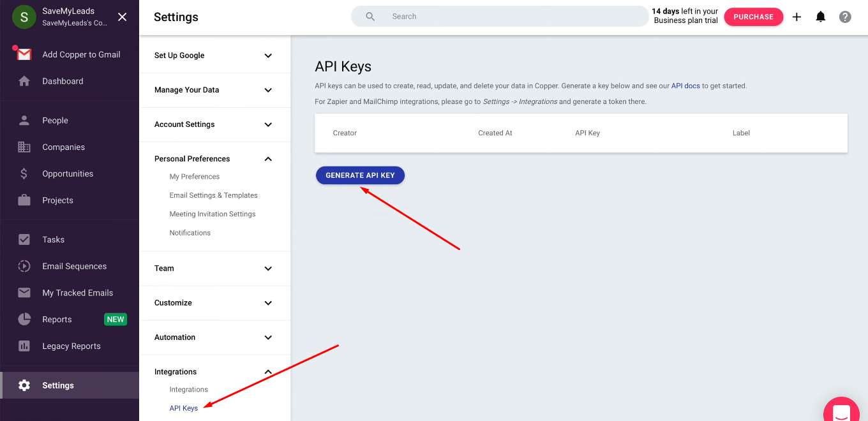Viewport: 868px width, 421px height.
Task: Select the API Keys sub-item
Action: point(183,408)
